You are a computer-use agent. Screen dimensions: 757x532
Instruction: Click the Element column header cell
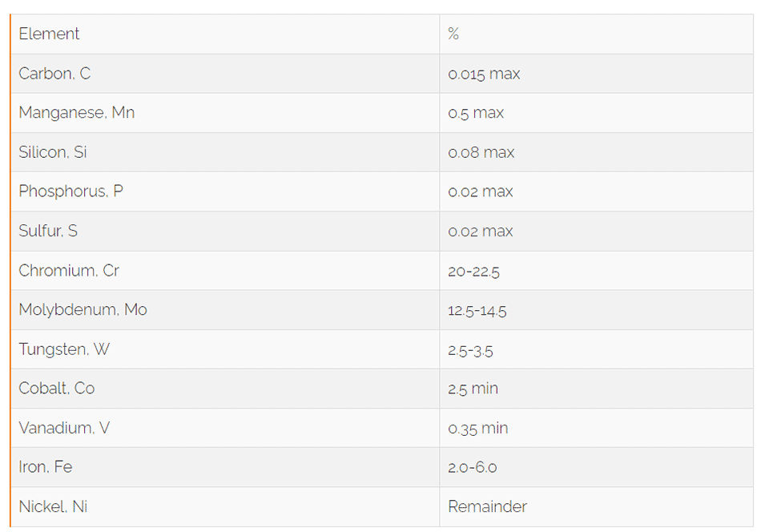[x=50, y=34]
